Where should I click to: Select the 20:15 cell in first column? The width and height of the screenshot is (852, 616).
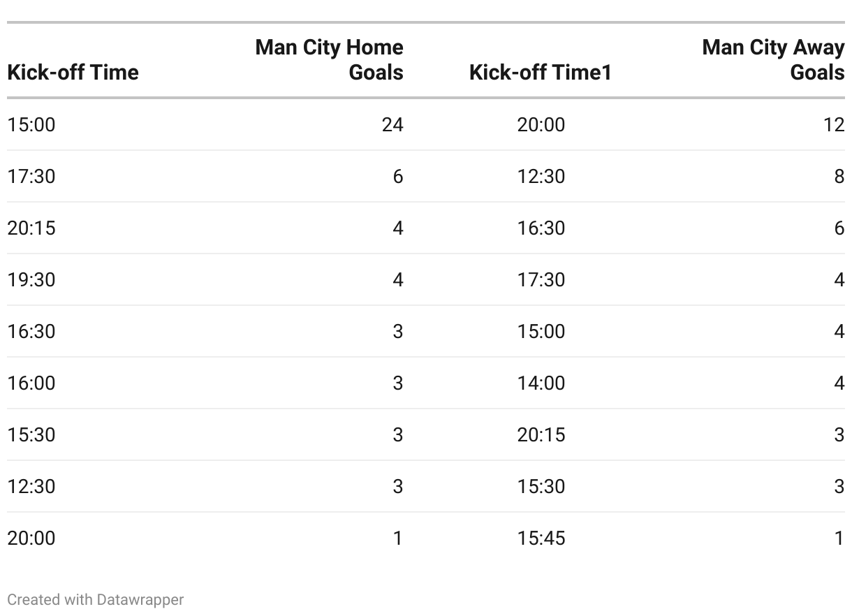(31, 228)
